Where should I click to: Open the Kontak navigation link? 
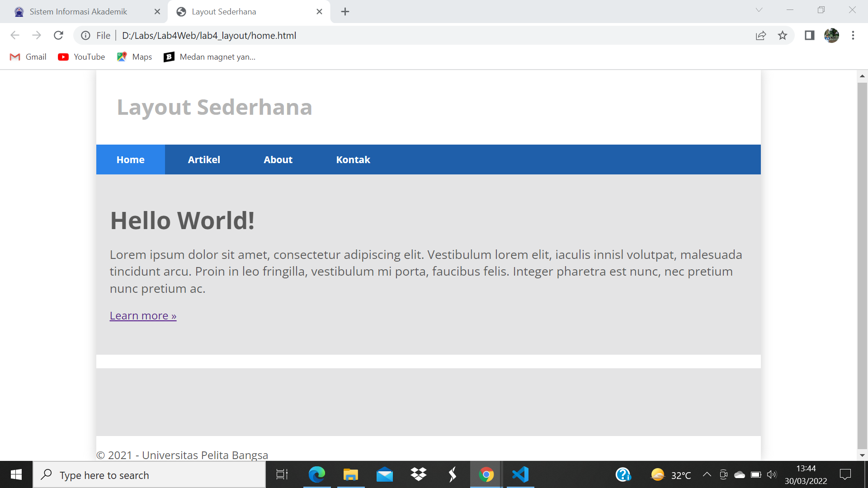point(353,159)
